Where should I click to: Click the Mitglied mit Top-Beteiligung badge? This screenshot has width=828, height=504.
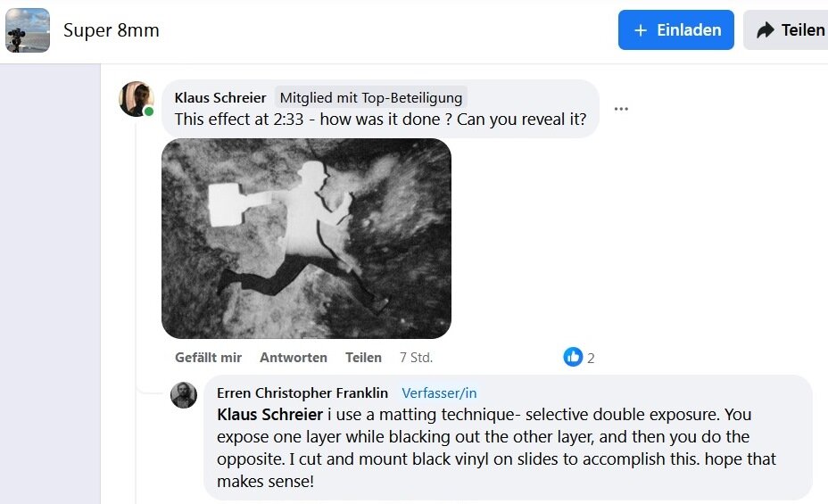(370, 97)
